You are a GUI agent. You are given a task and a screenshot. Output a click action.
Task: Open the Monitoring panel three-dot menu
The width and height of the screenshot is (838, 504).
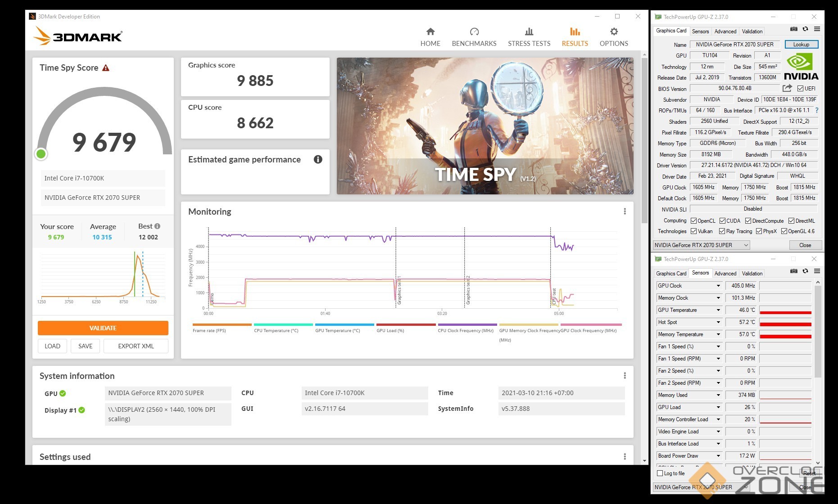625,211
